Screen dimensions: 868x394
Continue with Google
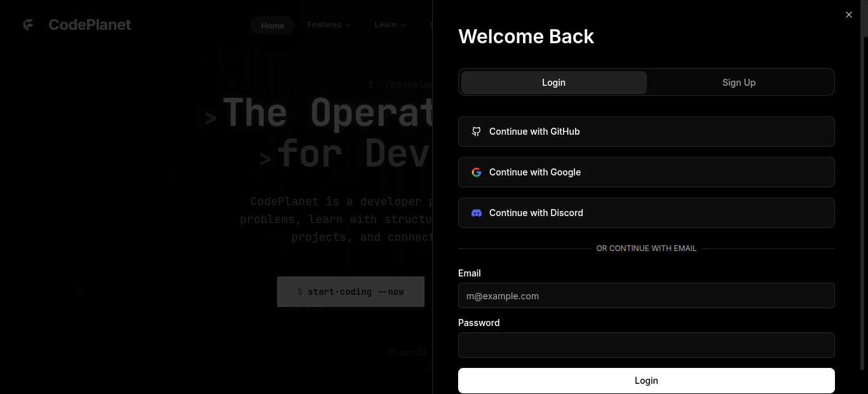click(646, 172)
